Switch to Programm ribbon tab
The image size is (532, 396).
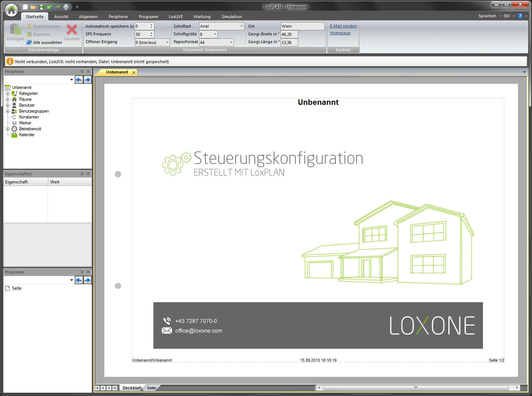point(149,17)
